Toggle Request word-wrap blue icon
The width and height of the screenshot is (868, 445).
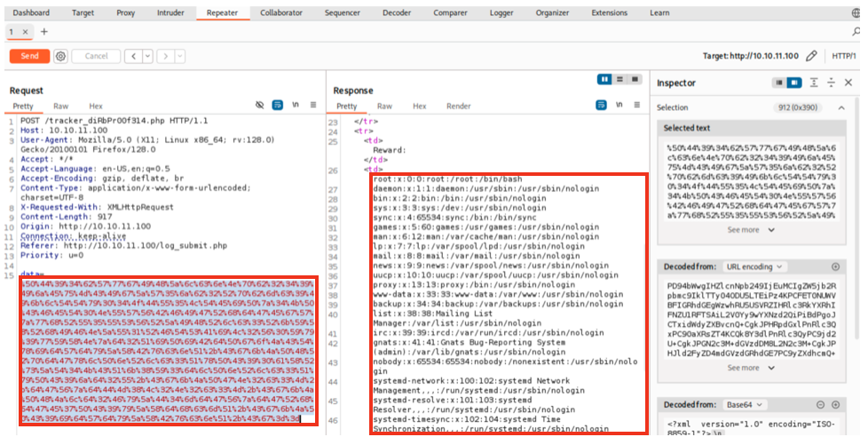278,105
